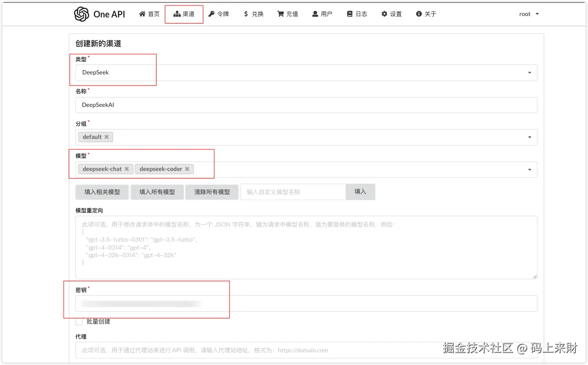
Task: Open the 首页 home menu item
Action: 149,14
